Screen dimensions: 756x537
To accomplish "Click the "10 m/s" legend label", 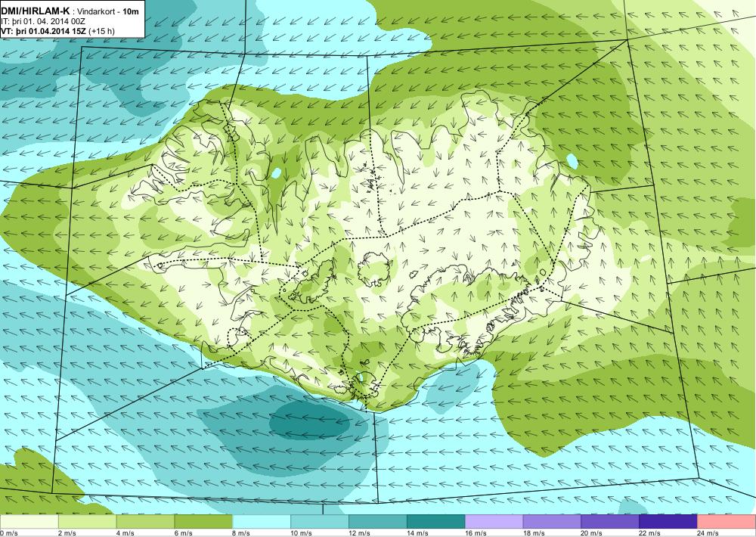I will pos(301,533).
